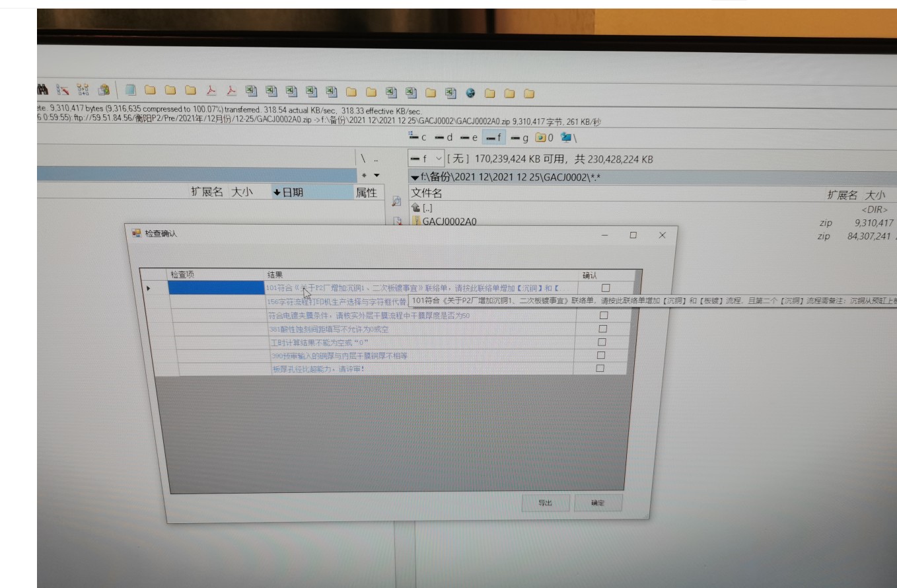
Task: Open the globe web shortcut icon
Action: [470, 93]
